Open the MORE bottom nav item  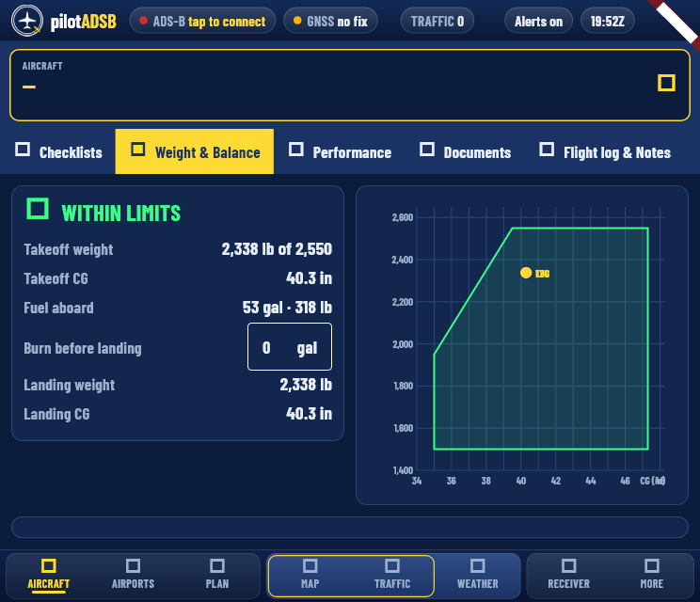pyautogui.click(x=652, y=576)
